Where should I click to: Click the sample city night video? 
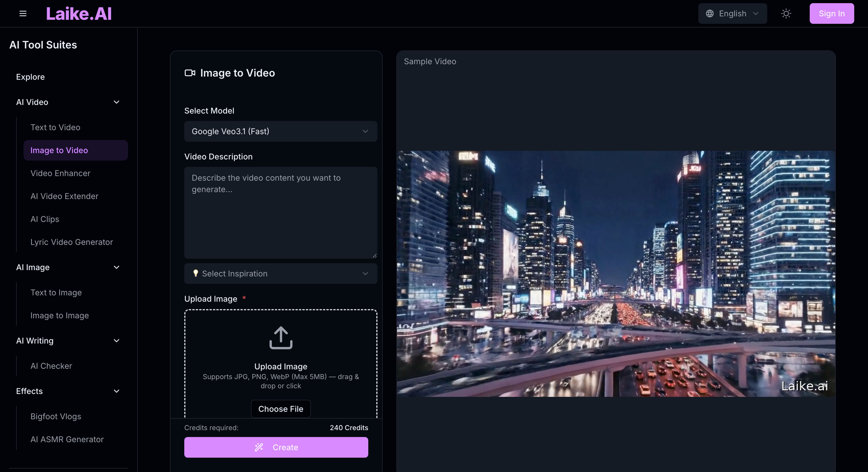616,273
